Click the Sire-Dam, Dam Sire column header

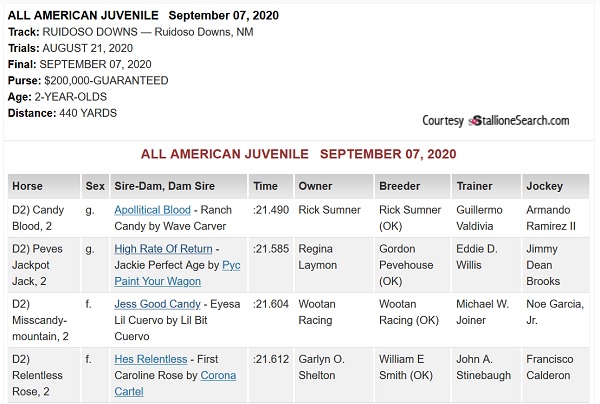tap(179, 186)
